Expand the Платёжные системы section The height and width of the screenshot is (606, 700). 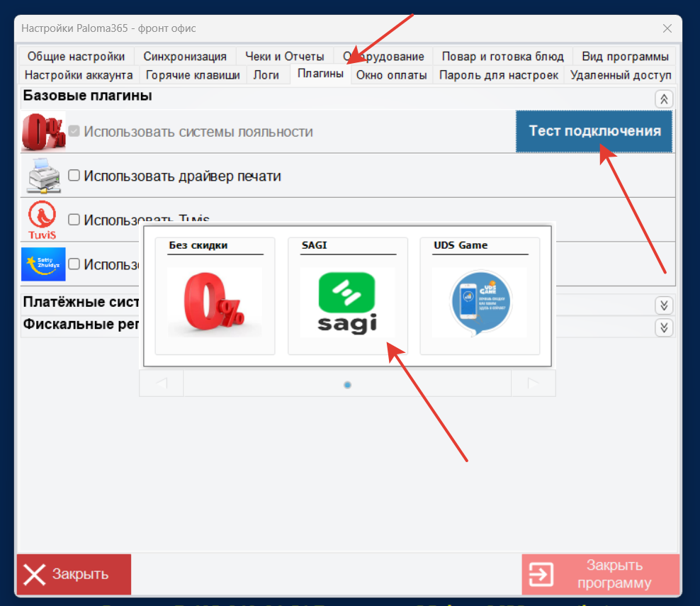click(x=664, y=305)
